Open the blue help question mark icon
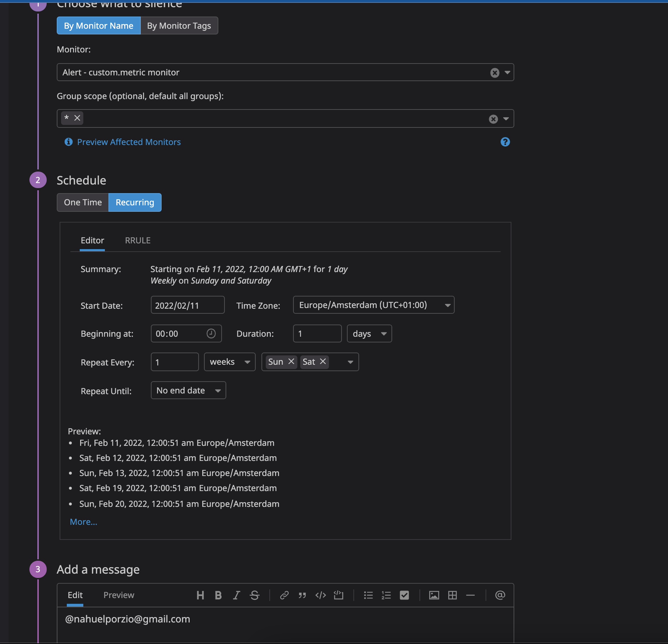The width and height of the screenshot is (668, 644). click(505, 142)
